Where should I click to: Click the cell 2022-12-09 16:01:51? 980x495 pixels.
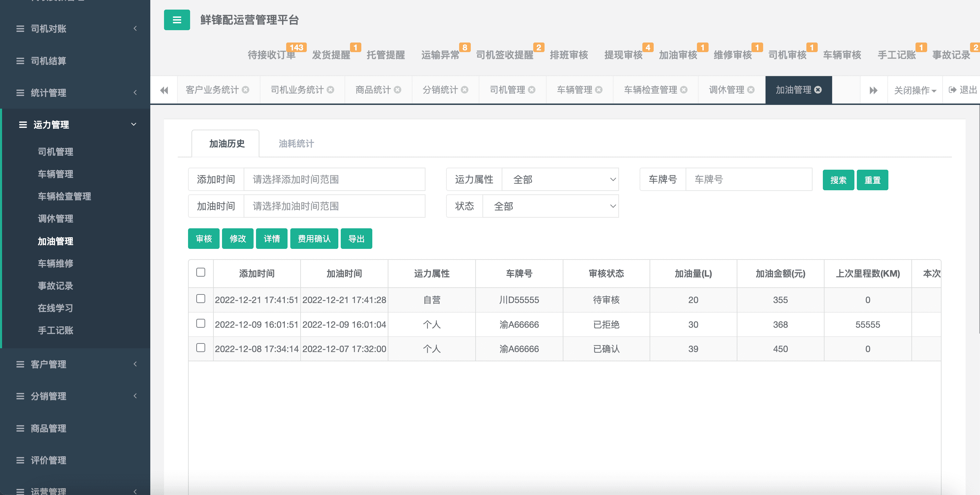[x=256, y=325]
